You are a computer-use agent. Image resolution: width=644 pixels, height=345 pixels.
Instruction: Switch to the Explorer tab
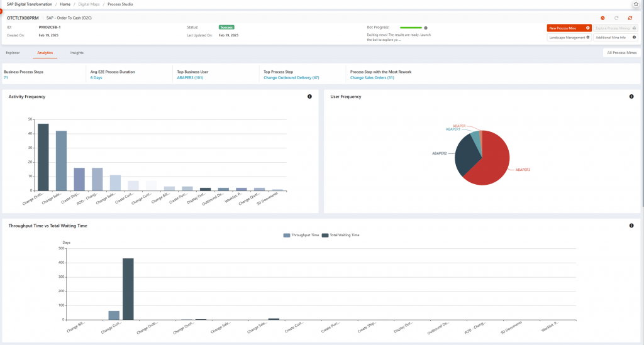[13, 53]
